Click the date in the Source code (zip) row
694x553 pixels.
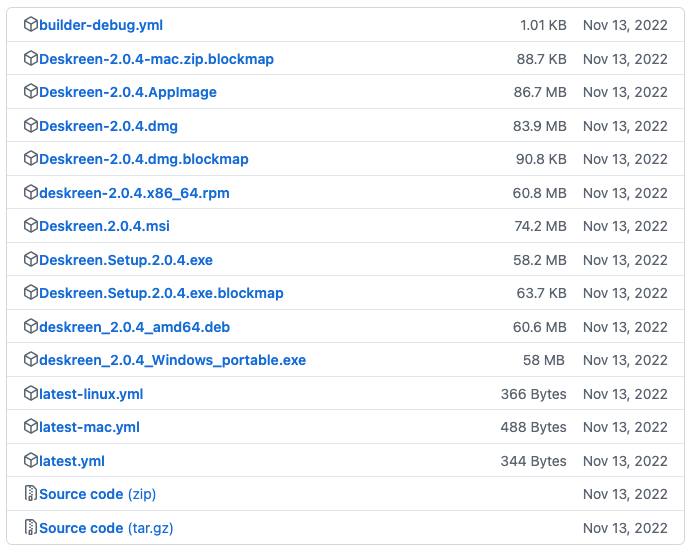coord(625,494)
